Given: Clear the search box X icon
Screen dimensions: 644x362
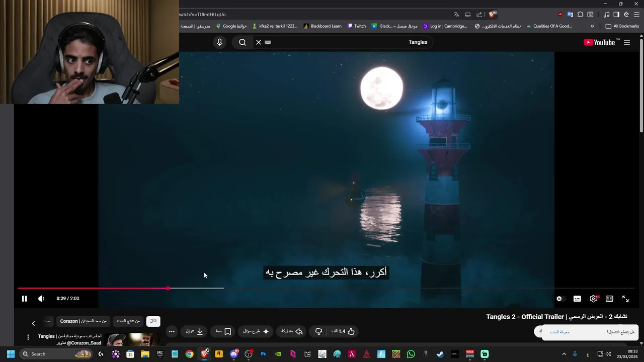Looking at the screenshot, I should coord(259,42).
